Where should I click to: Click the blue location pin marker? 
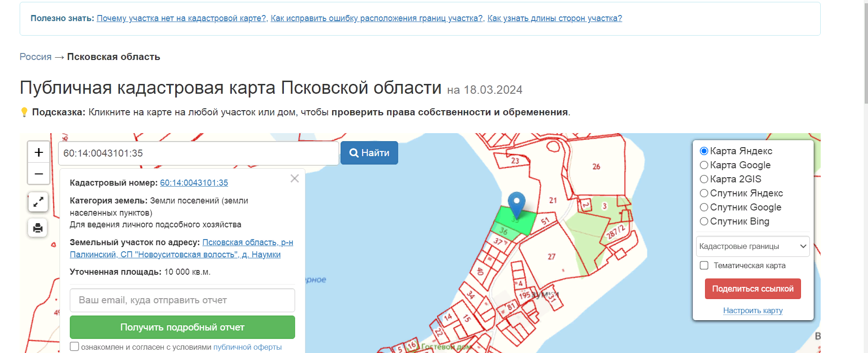[517, 204]
